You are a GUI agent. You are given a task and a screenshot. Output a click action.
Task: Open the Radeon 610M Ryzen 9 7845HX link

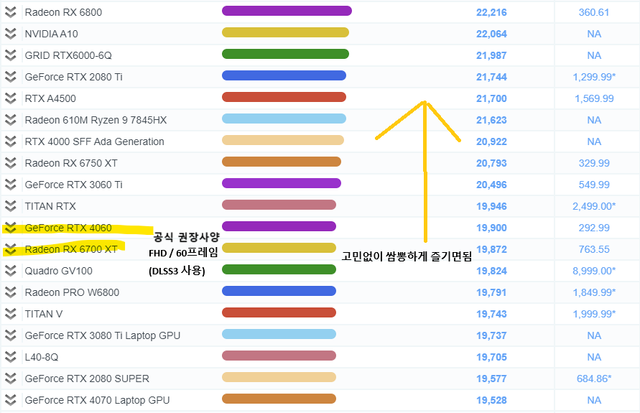pos(96,119)
